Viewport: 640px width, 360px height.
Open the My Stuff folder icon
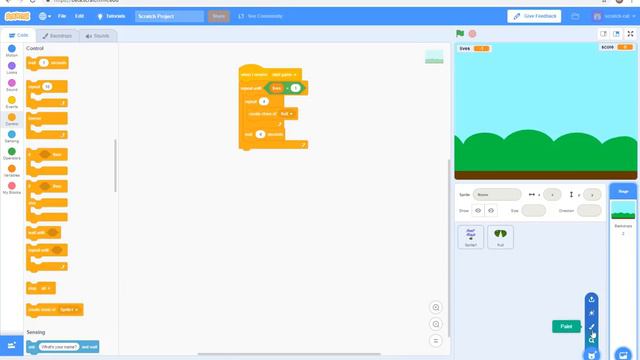coord(575,16)
